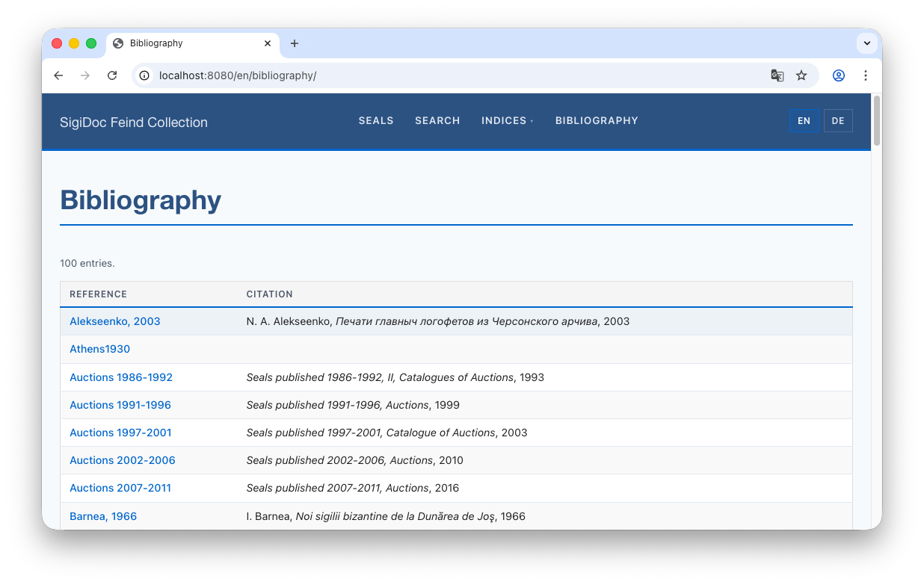
Task: Reload the page with refresh icon
Action: pyautogui.click(x=112, y=75)
